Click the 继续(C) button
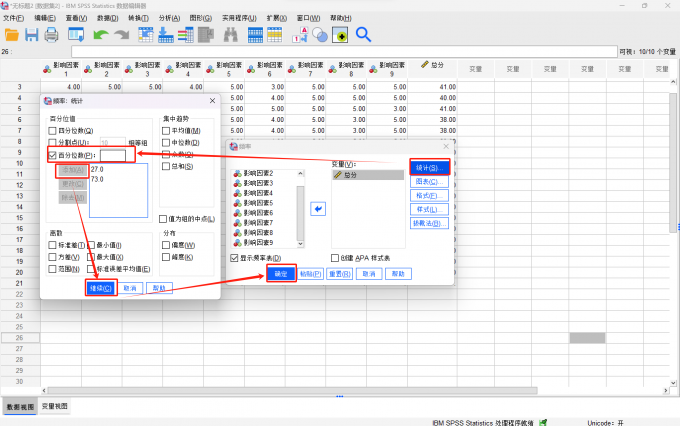680x426 pixels. [101, 288]
